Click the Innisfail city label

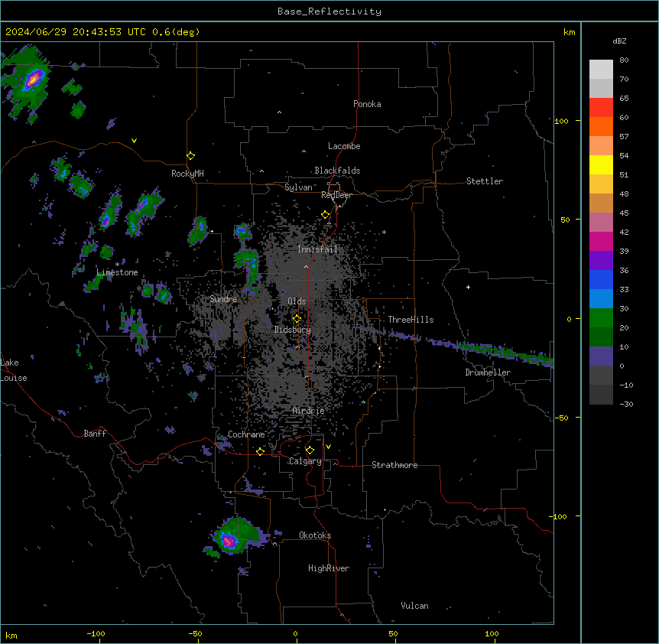click(317, 249)
